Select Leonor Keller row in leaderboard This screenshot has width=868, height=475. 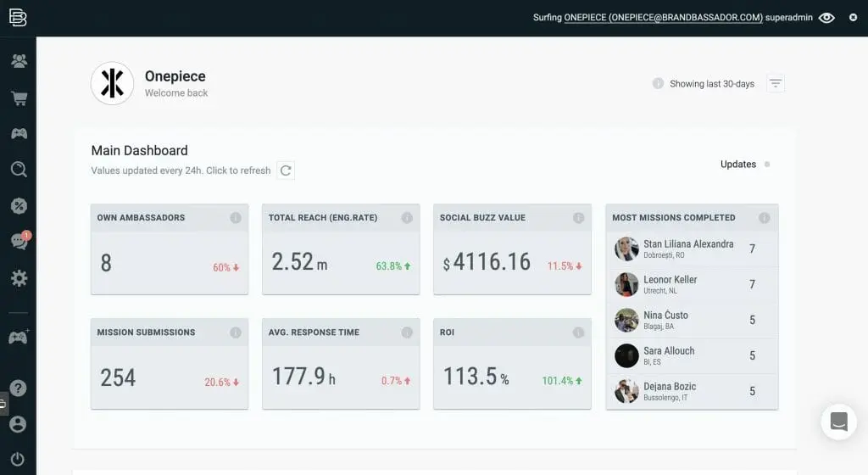(x=670, y=284)
